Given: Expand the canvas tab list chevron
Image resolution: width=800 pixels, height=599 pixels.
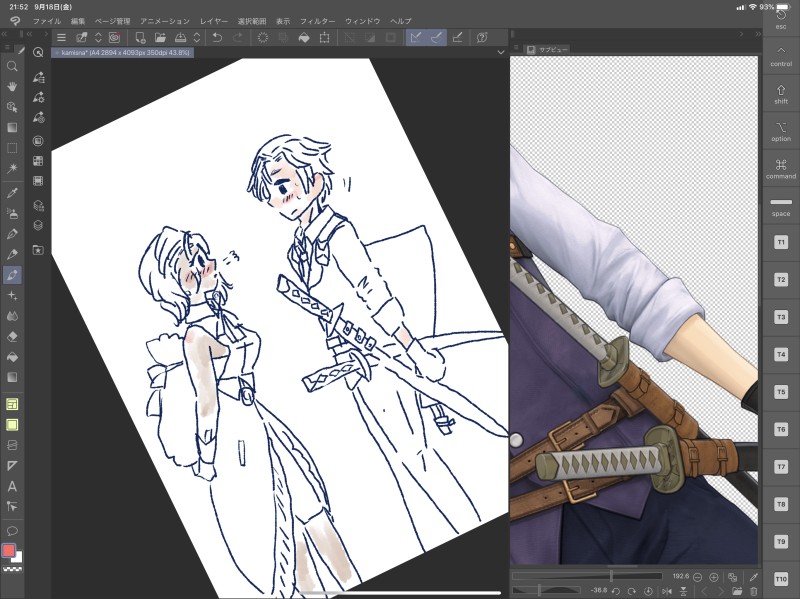Looking at the screenshot, I should coord(501,52).
